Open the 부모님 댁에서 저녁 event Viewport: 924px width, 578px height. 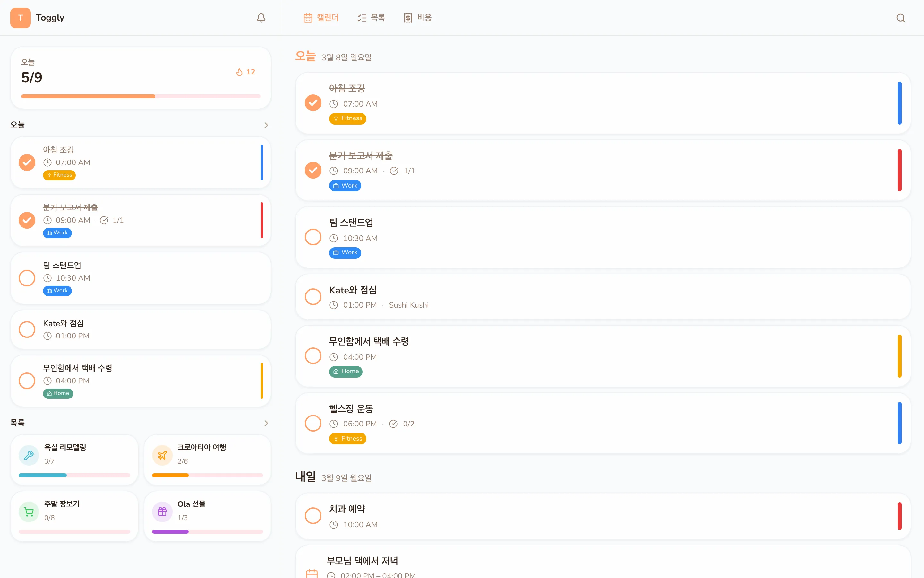[603, 562]
